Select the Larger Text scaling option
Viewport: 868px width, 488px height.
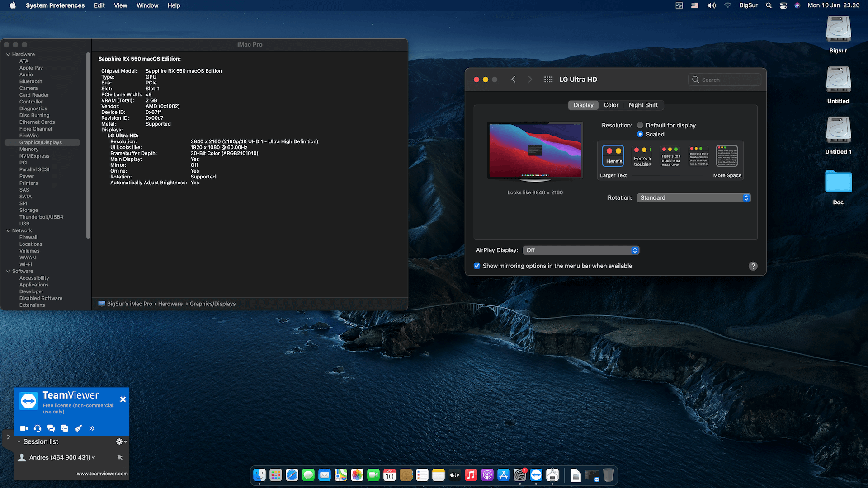(613, 156)
